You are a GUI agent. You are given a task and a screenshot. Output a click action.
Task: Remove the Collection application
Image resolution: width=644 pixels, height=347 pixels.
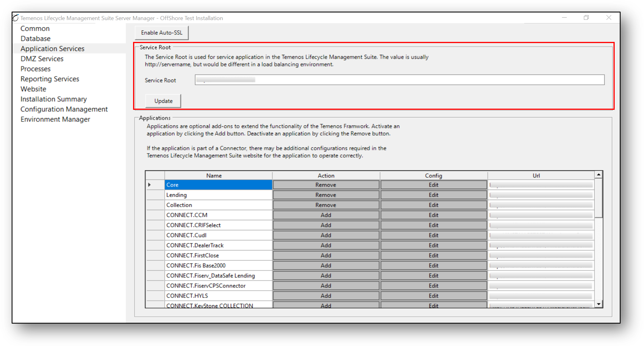click(x=326, y=205)
